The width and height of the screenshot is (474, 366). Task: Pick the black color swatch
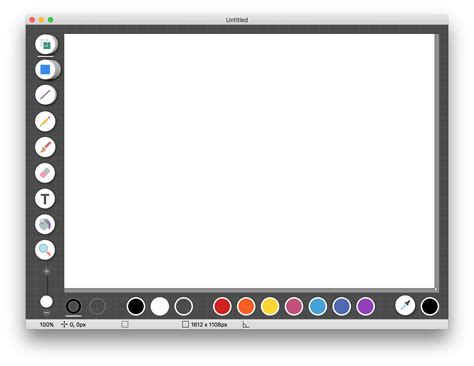136,306
